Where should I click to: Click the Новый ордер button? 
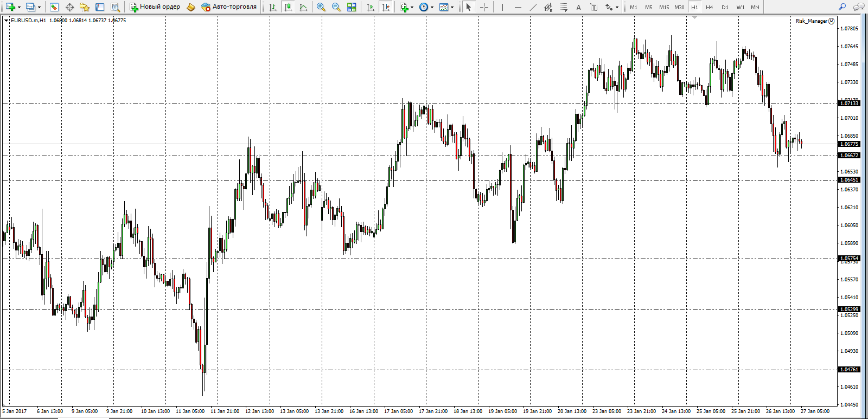click(155, 7)
